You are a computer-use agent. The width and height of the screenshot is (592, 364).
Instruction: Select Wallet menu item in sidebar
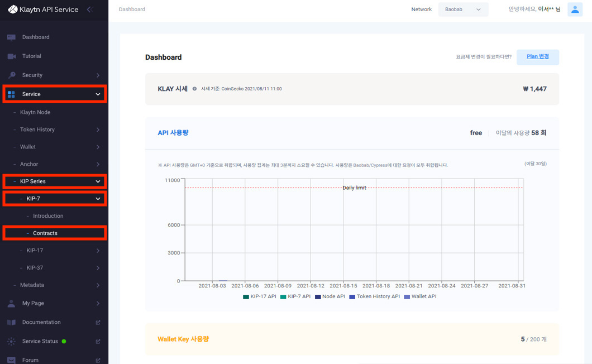tap(28, 147)
